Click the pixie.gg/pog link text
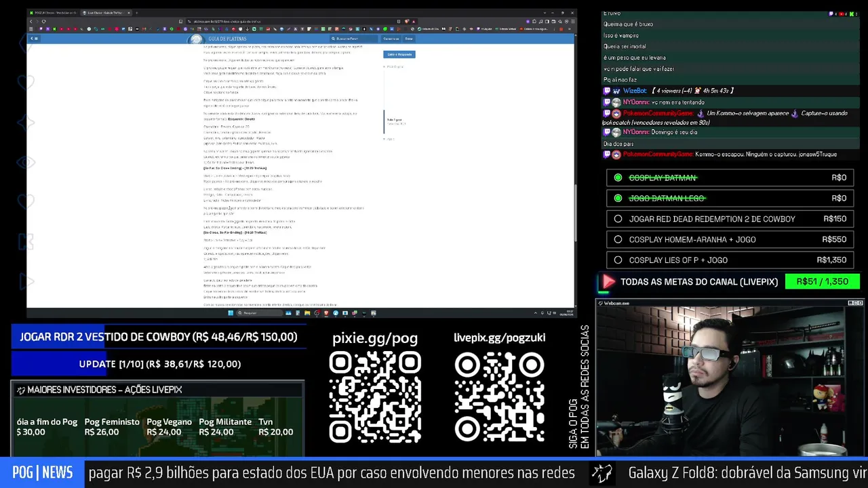 click(375, 338)
